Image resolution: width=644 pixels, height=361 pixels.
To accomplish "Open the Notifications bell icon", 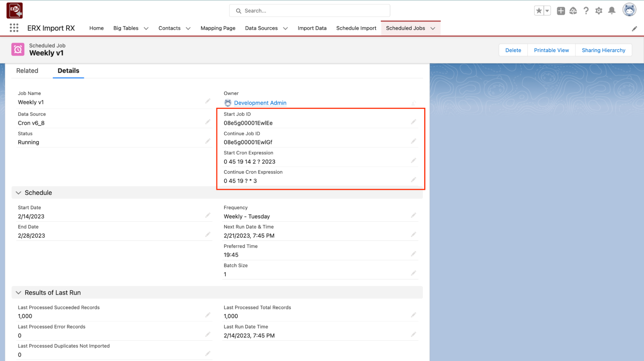I will tap(611, 11).
